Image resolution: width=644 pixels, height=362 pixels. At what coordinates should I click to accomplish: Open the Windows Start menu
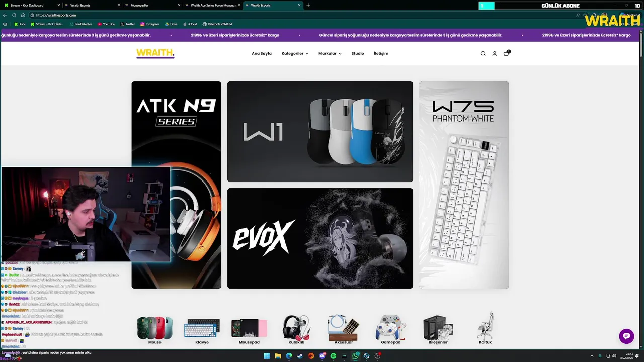(x=267, y=356)
